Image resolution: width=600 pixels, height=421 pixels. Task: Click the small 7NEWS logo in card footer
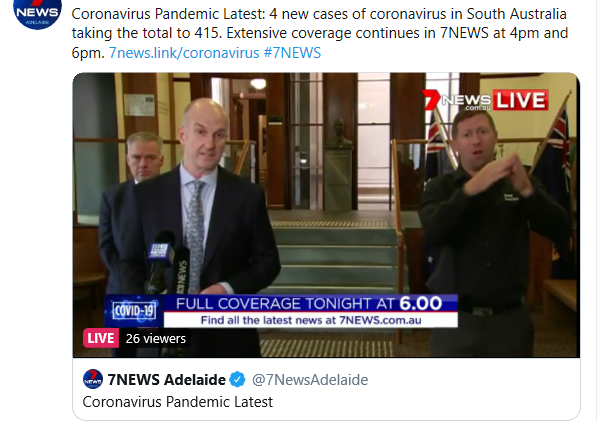click(x=93, y=379)
